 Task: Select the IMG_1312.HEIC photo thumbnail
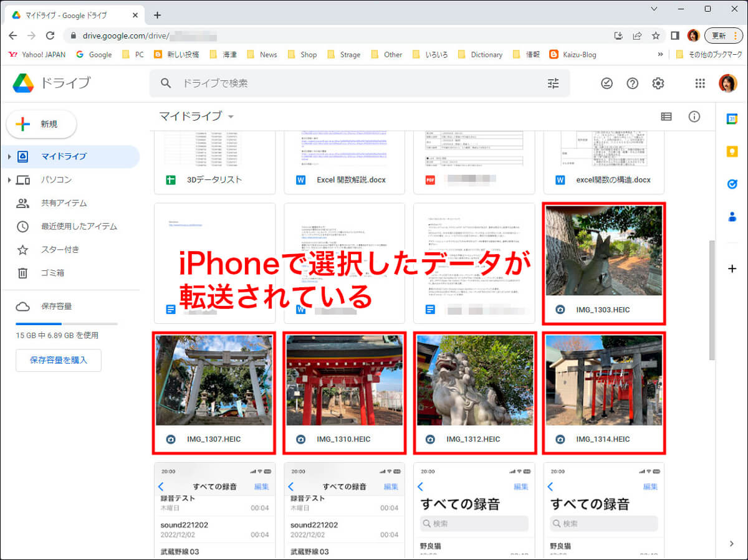pyautogui.click(x=474, y=380)
